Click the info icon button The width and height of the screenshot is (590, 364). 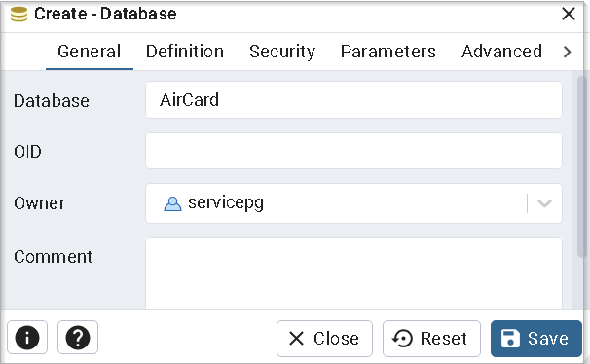click(27, 338)
